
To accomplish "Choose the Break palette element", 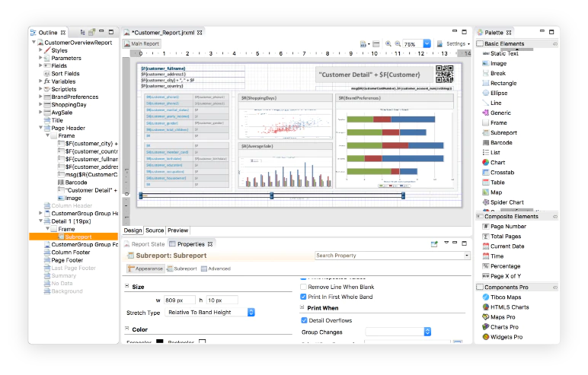I will 494,74.
